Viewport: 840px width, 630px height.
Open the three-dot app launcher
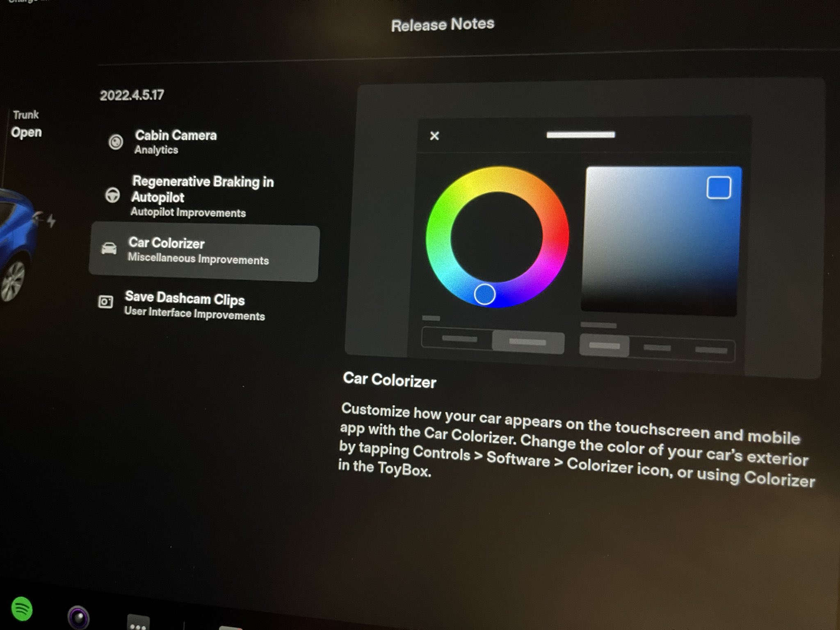pyautogui.click(x=138, y=623)
